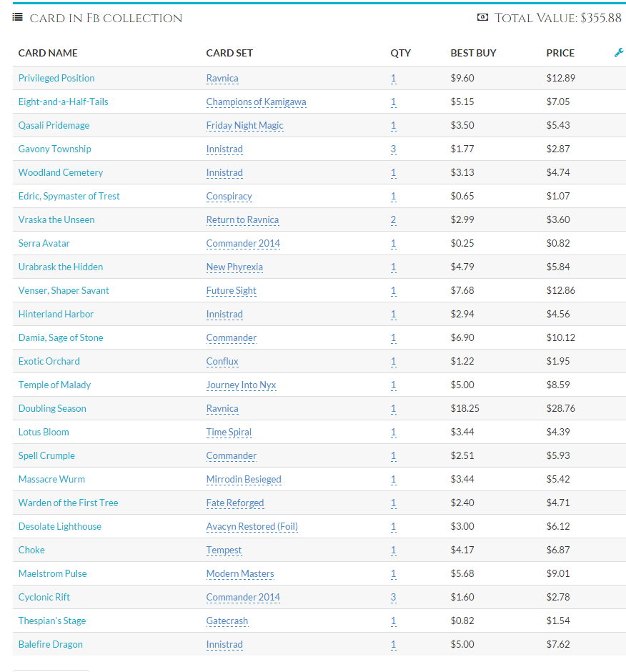
Task: Open Vraska the Unseen card link
Action: point(56,219)
